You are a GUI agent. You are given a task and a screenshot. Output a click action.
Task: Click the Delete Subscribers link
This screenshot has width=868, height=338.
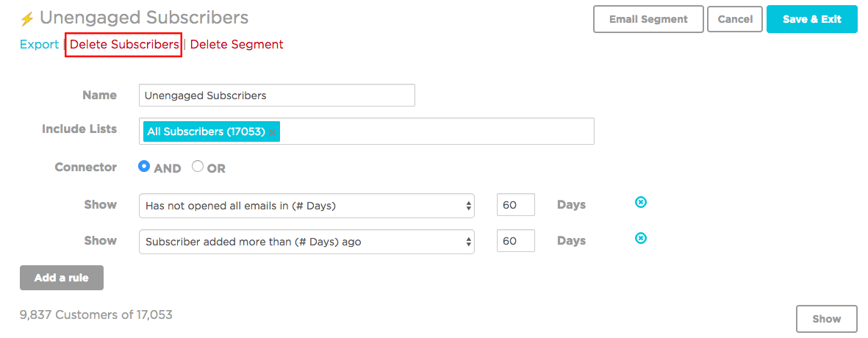click(x=123, y=44)
